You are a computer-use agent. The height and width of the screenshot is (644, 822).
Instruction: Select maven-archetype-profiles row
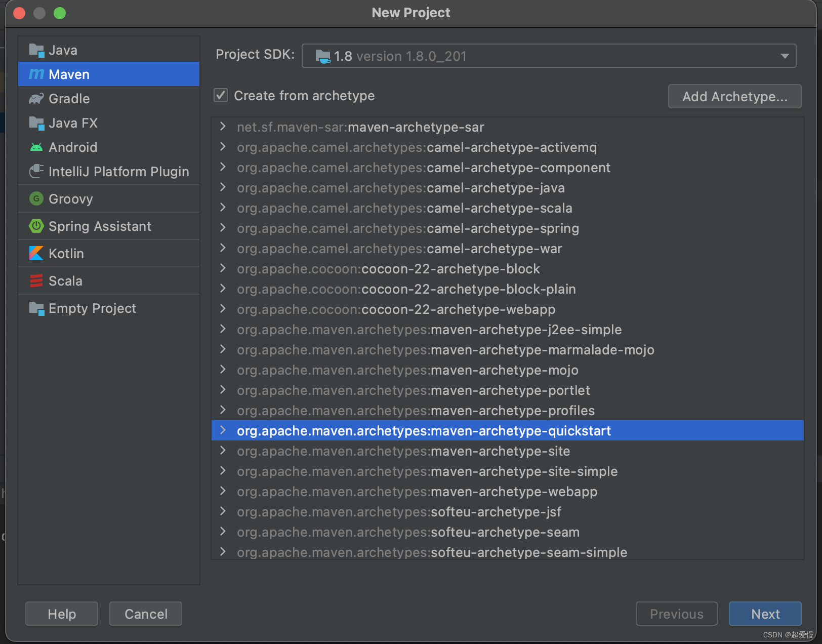click(x=507, y=411)
